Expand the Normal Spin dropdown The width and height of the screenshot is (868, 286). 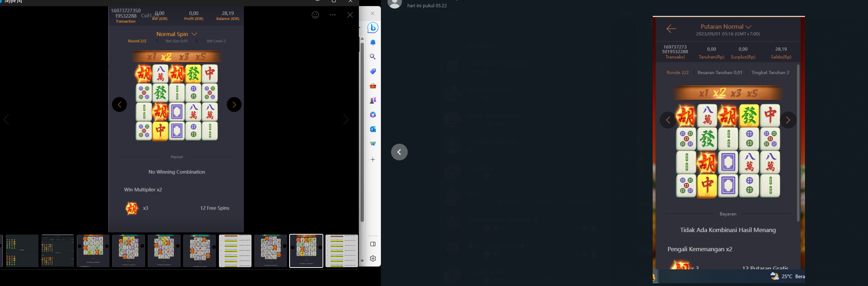click(x=176, y=34)
